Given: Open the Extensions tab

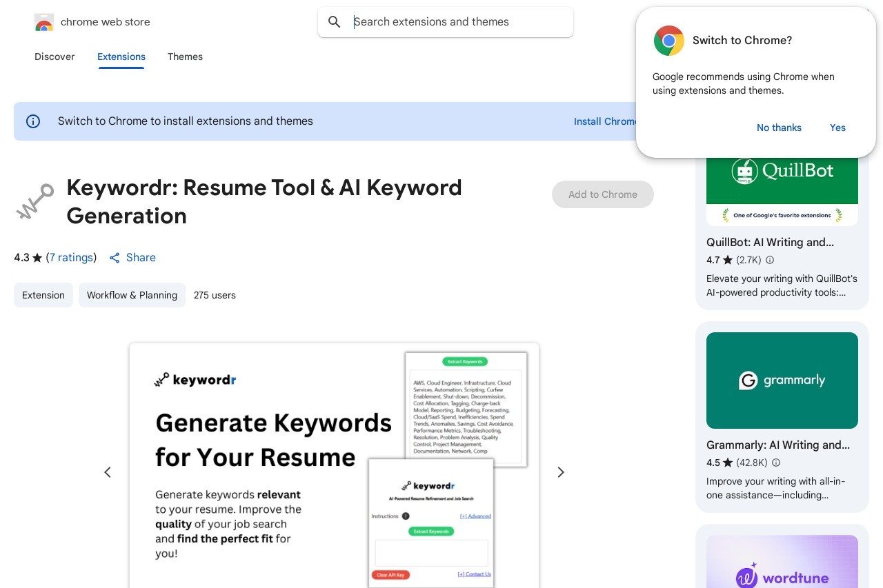Looking at the screenshot, I should point(121,57).
